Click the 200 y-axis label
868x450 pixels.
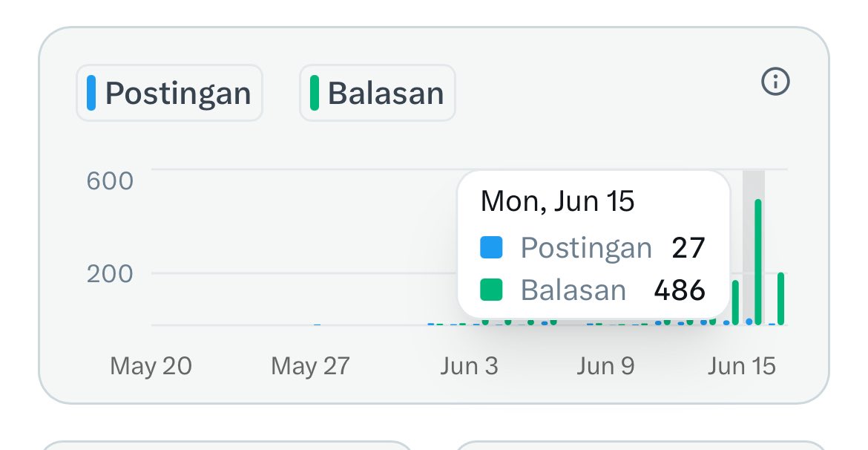(x=110, y=274)
